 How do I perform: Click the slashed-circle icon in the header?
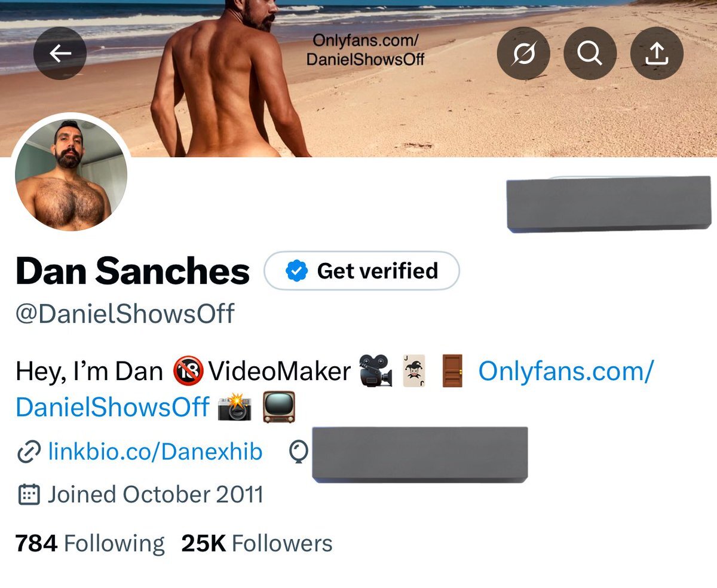pyautogui.click(x=523, y=54)
